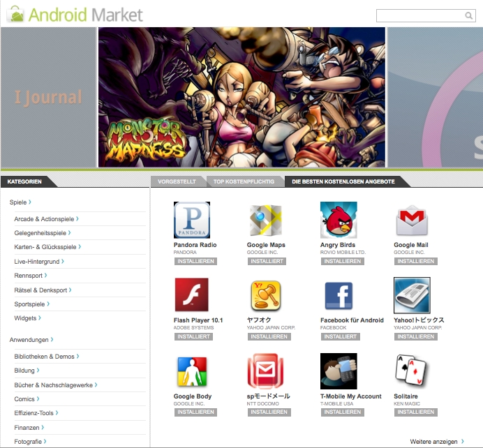This screenshot has height=448, width=483.
Task: Click the ROVIO MOBILE LTD. developer name
Action: click(x=343, y=253)
